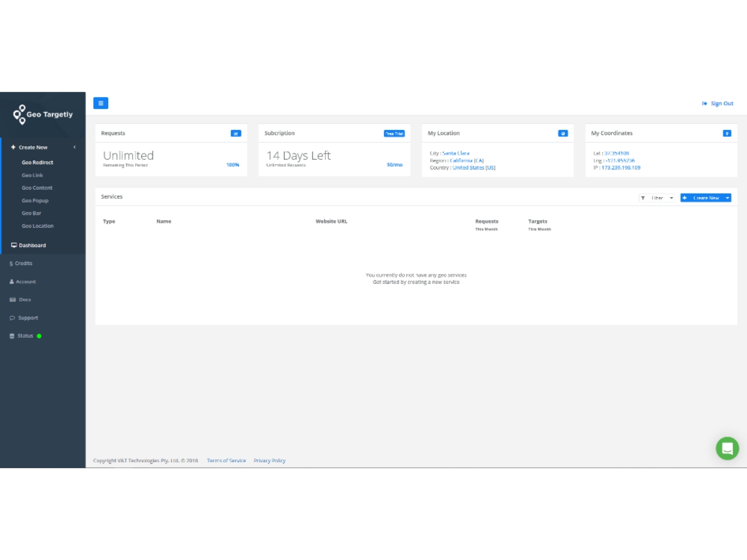
Task: Click the Unlimited requests text
Action: coord(128,156)
